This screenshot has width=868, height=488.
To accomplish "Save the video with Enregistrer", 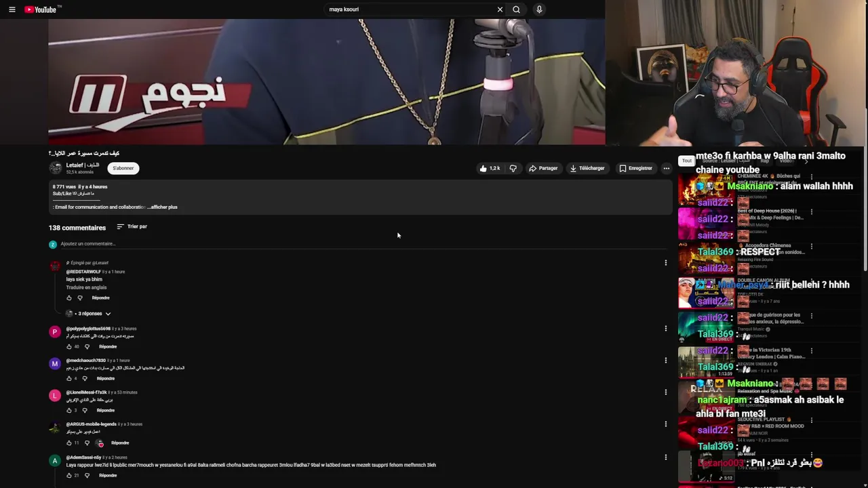I will tap(635, 168).
